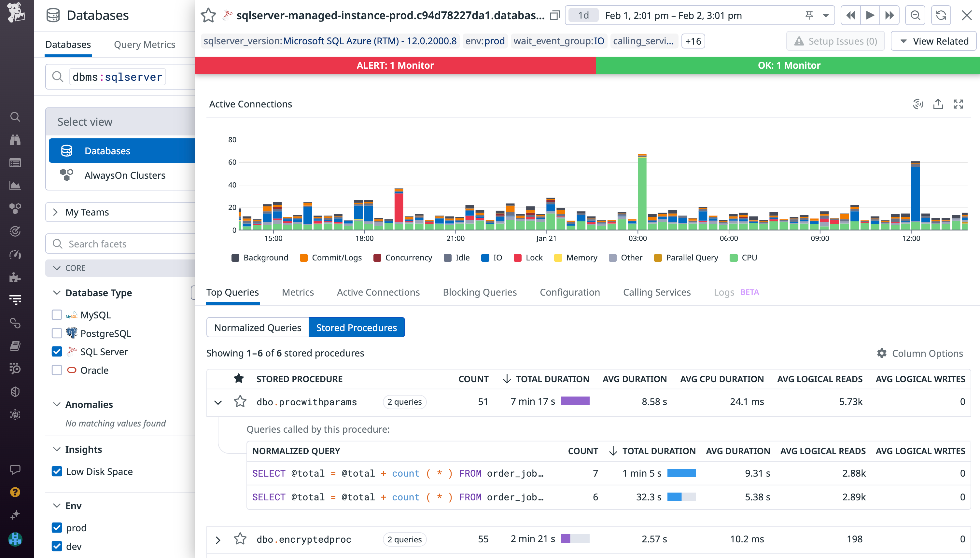The width and height of the screenshot is (980, 558).
Task: Open the search icon in left sidebar
Action: pyautogui.click(x=15, y=117)
